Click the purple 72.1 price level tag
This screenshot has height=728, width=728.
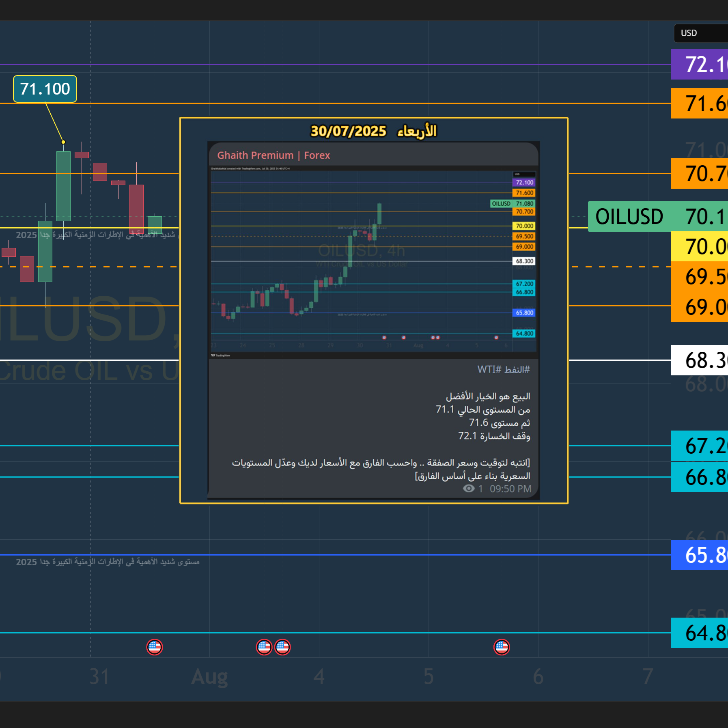(x=700, y=65)
